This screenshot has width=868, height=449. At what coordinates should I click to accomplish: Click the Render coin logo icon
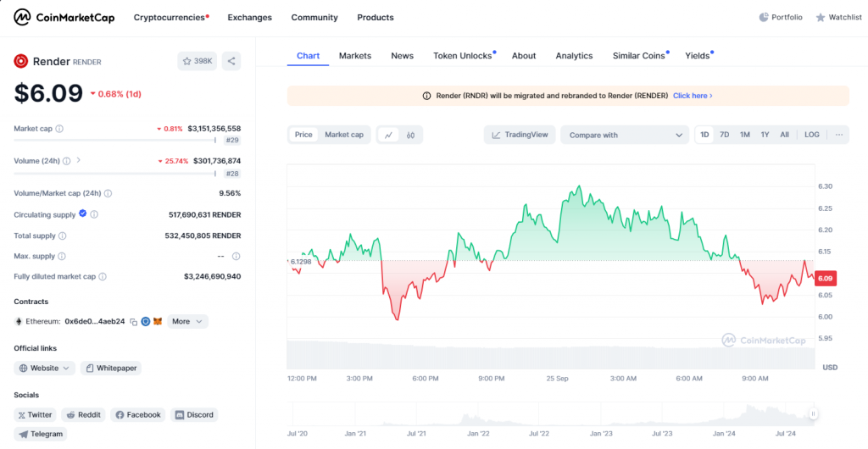point(21,61)
